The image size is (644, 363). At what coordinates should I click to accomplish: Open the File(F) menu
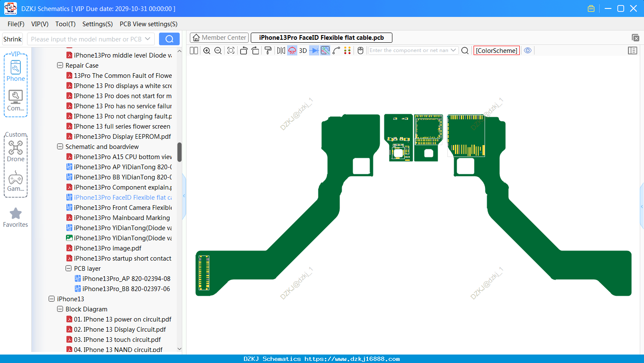tap(16, 24)
